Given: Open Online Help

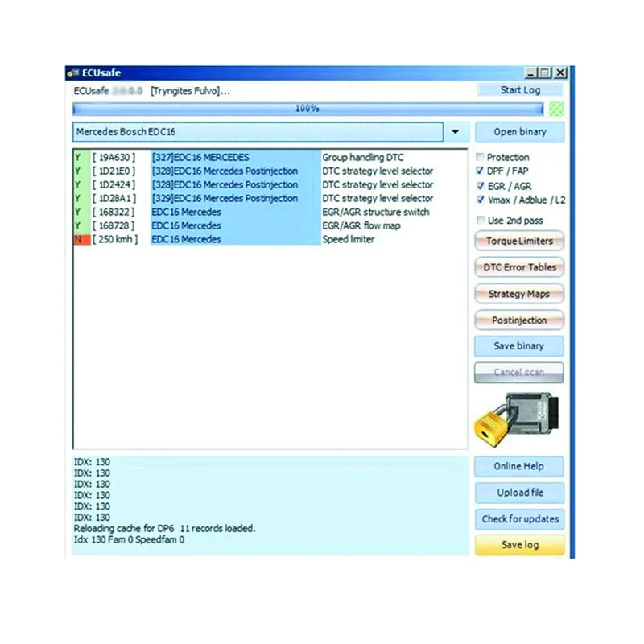Looking at the screenshot, I should pyautogui.click(x=518, y=466).
